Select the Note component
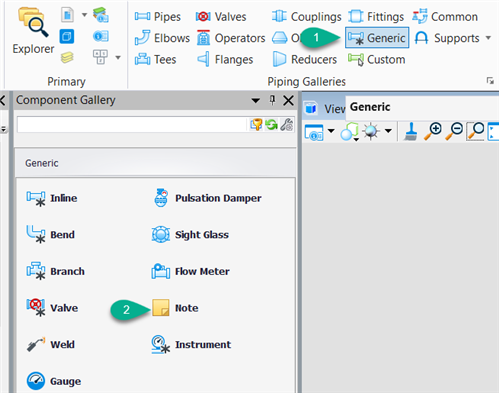Image resolution: width=499 pixels, height=393 pixels. tap(175, 308)
